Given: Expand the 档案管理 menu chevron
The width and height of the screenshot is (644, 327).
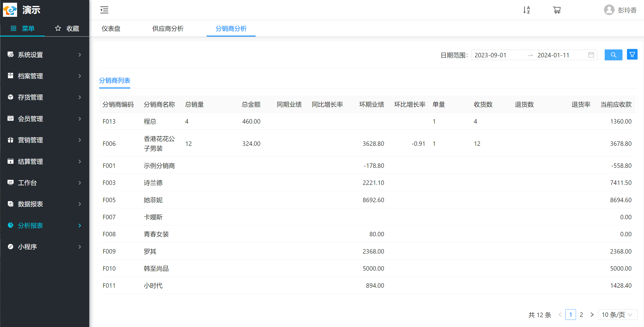Looking at the screenshot, I should point(80,76).
